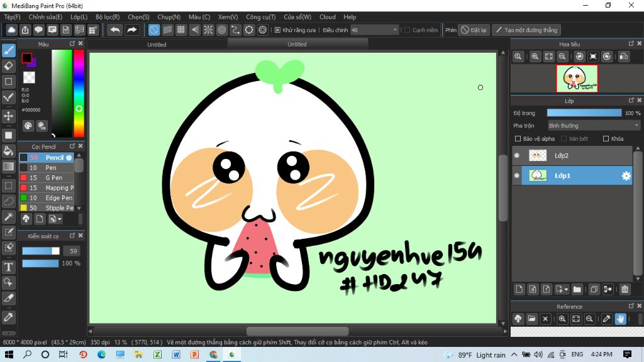
Task: Delete layer with the trash icon
Action: (625, 289)
